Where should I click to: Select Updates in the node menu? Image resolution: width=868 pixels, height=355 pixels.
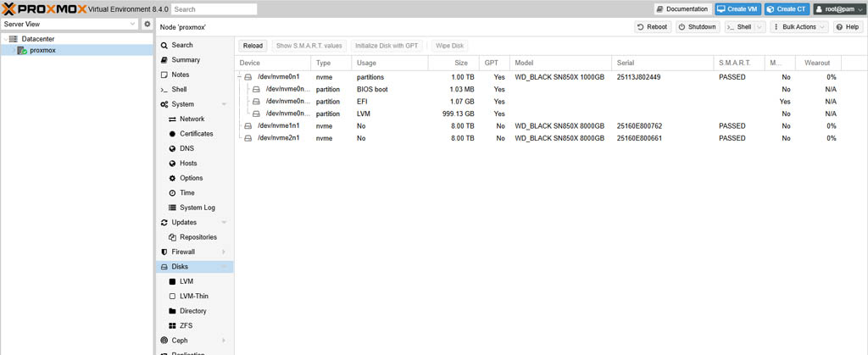click(x=194, y=222)
